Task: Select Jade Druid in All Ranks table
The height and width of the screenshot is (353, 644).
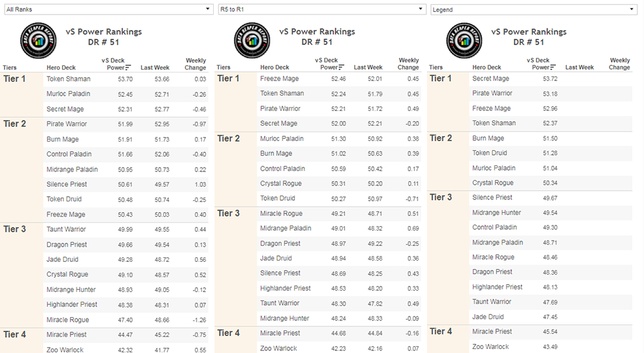Action: pos(62,259)
